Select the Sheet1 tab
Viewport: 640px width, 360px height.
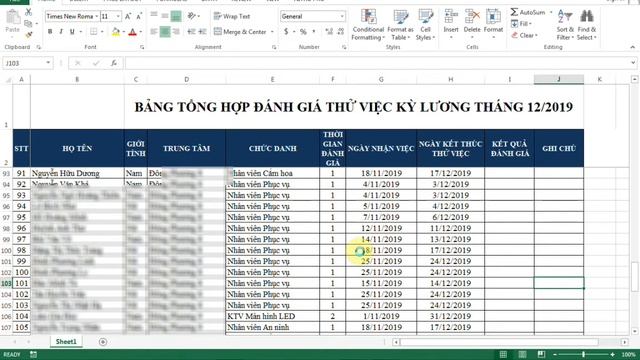pos(66,342)
